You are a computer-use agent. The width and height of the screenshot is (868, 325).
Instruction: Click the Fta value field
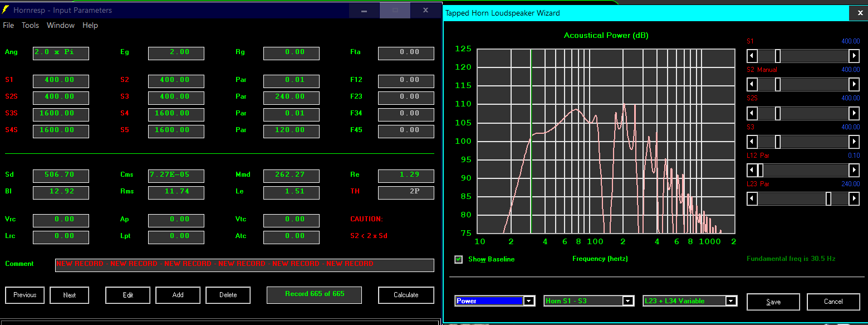coord(406,53)
